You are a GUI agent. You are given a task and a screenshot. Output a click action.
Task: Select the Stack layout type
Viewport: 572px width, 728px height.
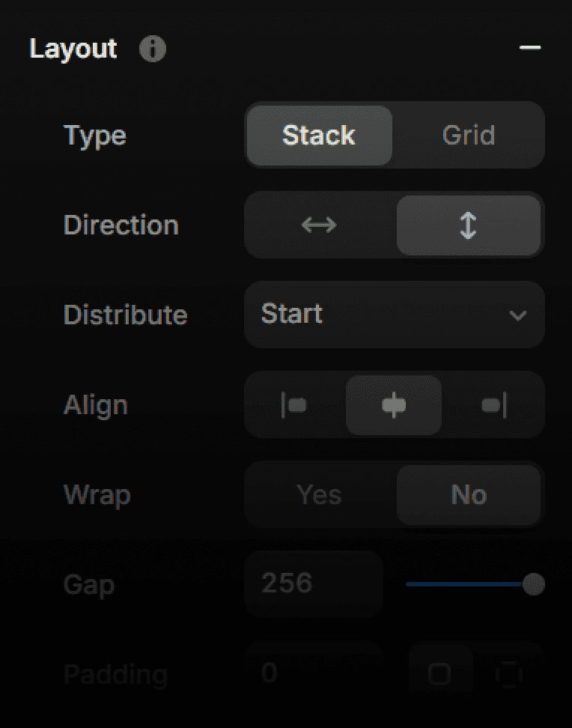(319, 135)
